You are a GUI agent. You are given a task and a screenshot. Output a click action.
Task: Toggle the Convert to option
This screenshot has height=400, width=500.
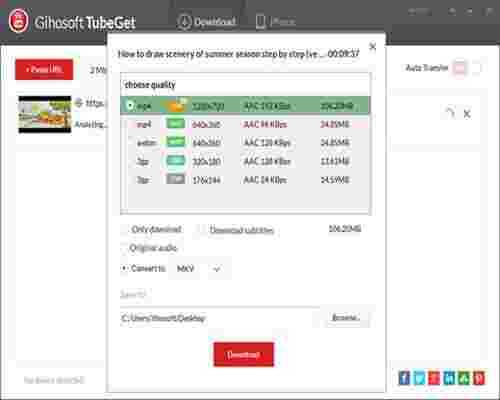click(x=125, y=268)
